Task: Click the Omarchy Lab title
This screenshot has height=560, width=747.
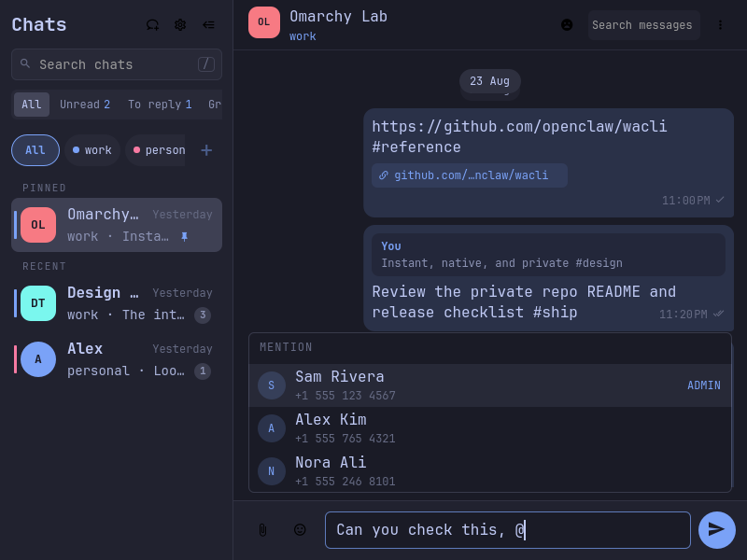Action: pos(339,17)
